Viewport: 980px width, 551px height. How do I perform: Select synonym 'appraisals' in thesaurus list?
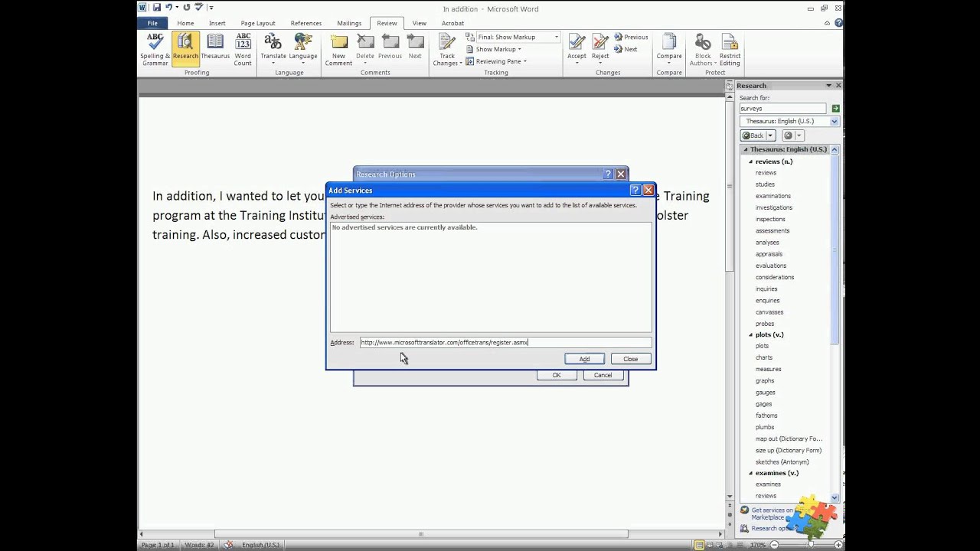769,254
